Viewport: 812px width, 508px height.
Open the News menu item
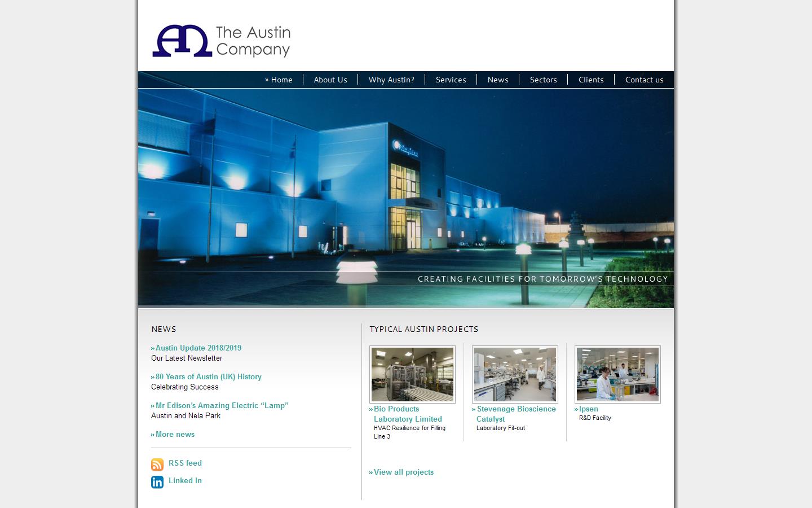(498, 80)
